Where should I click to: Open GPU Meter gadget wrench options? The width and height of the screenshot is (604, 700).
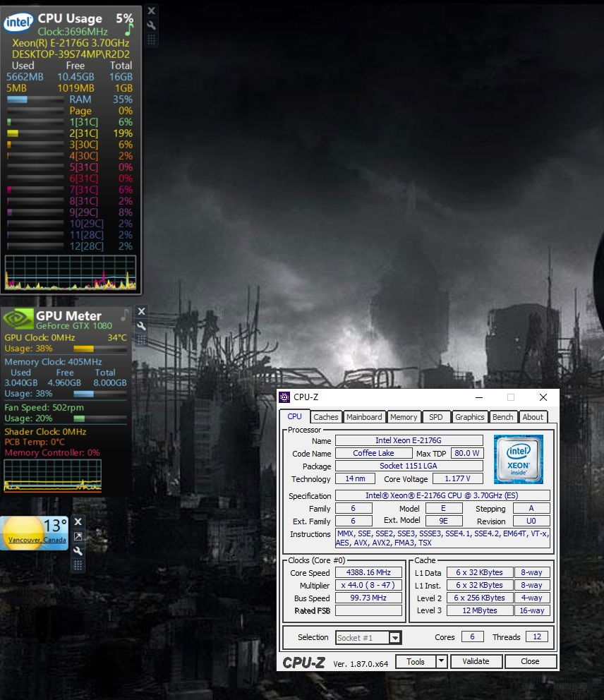click(141, 325)
